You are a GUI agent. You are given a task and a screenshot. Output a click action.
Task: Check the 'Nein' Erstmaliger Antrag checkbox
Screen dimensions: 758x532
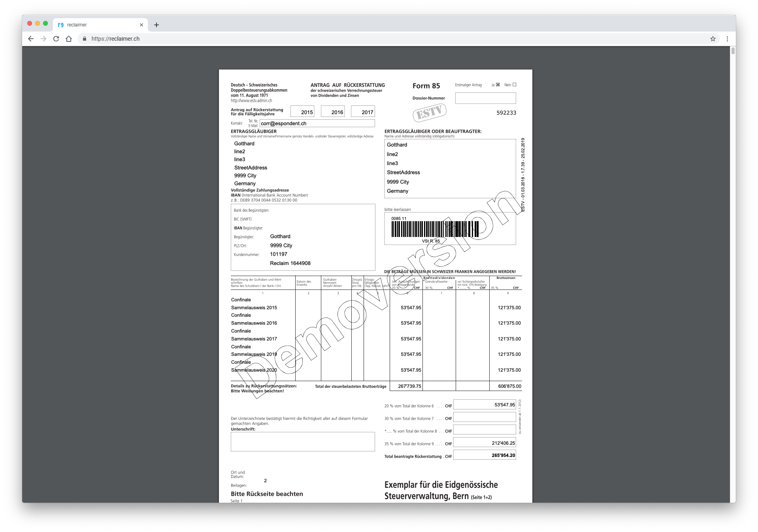[514, 85]
